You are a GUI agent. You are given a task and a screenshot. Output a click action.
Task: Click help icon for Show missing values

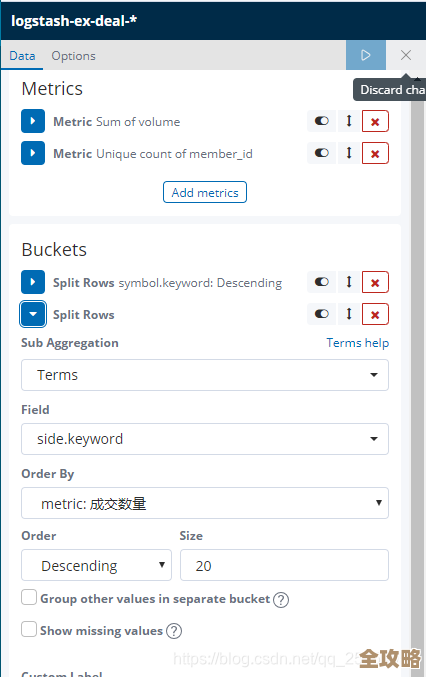(x=174, y=631)
